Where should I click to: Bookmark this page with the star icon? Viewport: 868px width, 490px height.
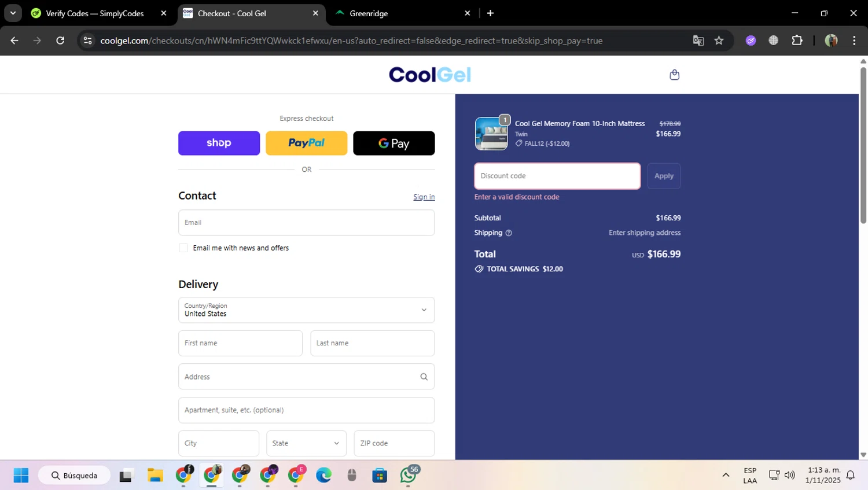[719, 40]
